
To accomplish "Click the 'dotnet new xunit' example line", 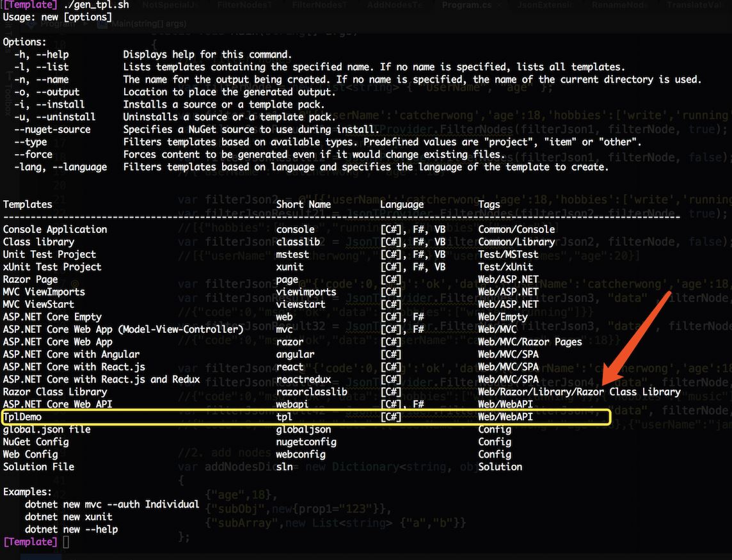I will click(68, 517).
